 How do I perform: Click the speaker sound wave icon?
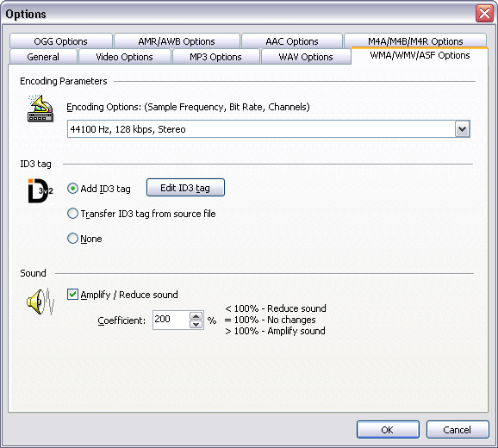coord(40,302)
